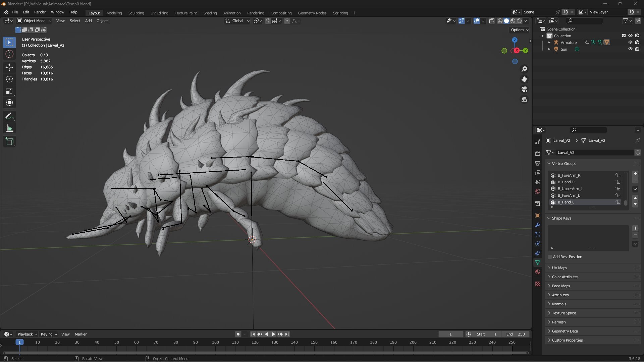Image resolution: width=644 pixels, height=362 pixels.
Task: Add a new shape key
Action: point(635,228)
